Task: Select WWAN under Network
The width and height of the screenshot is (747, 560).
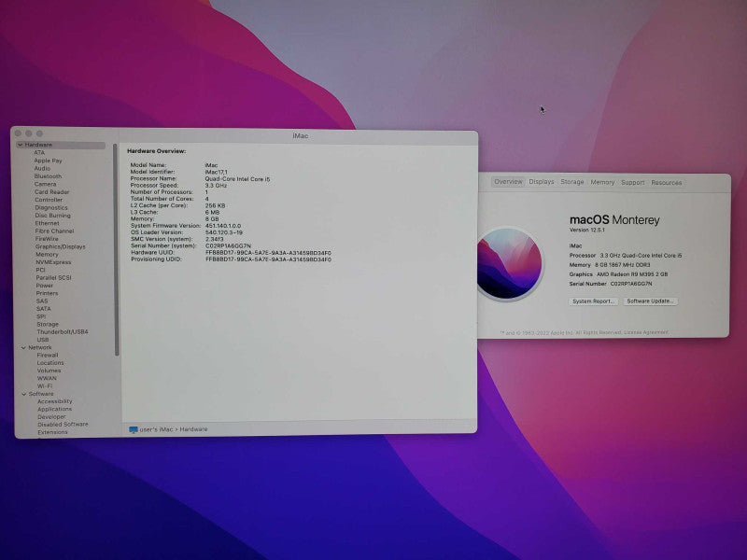Action: (x=47, y=378)
